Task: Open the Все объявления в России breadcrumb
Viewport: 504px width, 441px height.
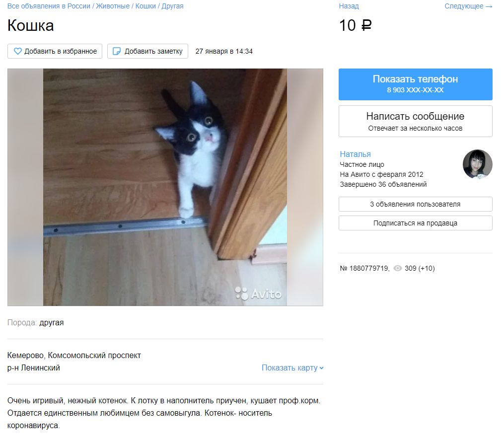Action: pos(49,6)
